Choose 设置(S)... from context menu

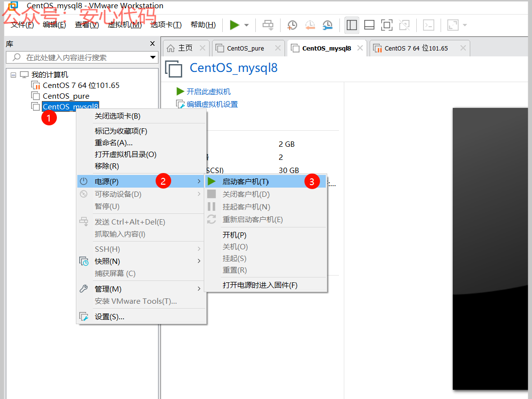tap(142, 316)
